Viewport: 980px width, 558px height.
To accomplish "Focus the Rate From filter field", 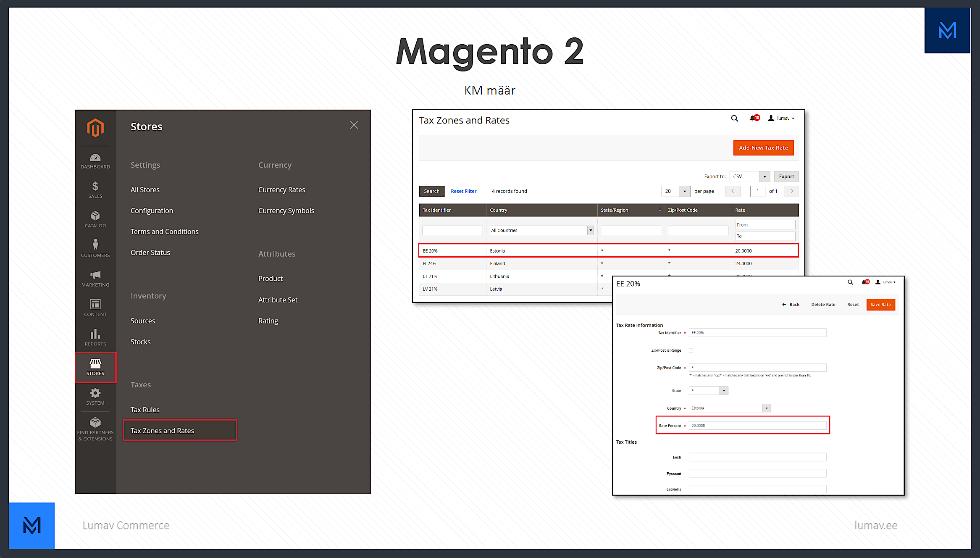I will click(765, 225).
